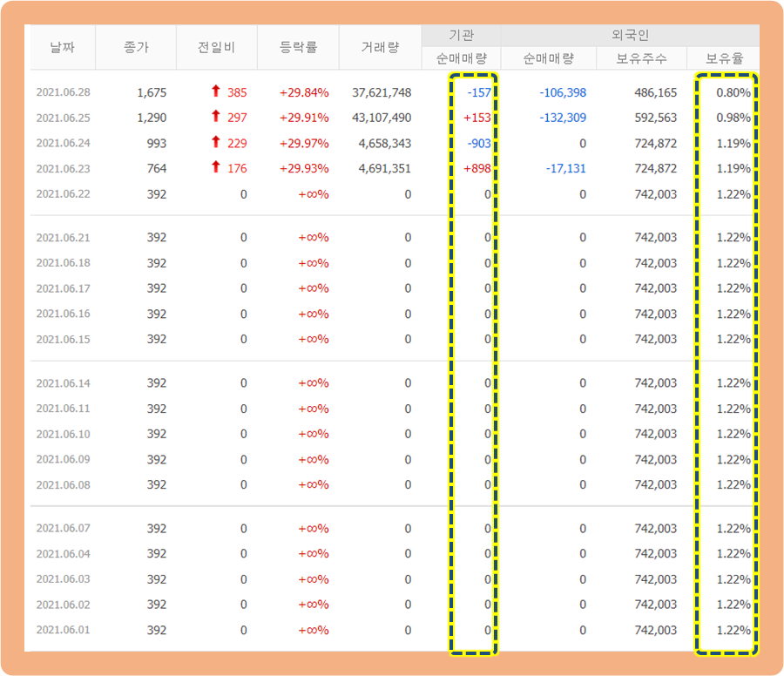The height and width of the screenshot is (676, 784).
Task: Click the red up arrow beside 385
Action: (215, 91)
